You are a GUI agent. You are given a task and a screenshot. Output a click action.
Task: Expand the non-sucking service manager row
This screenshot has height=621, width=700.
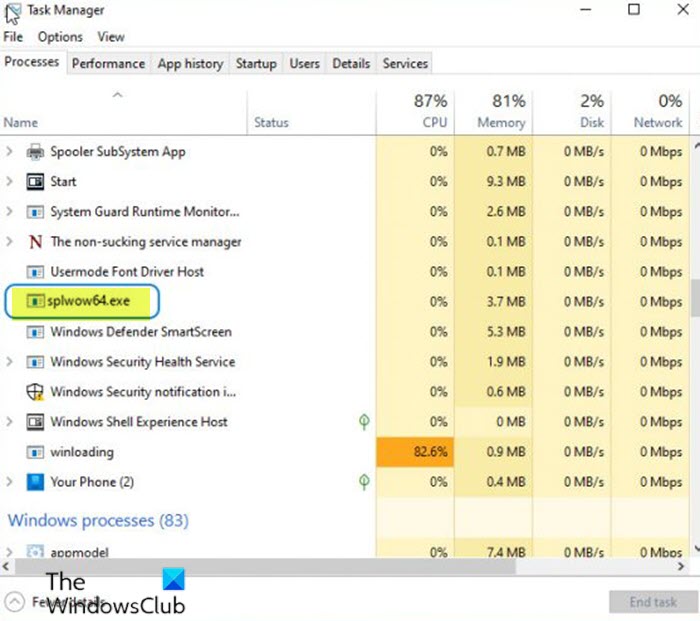9,242
